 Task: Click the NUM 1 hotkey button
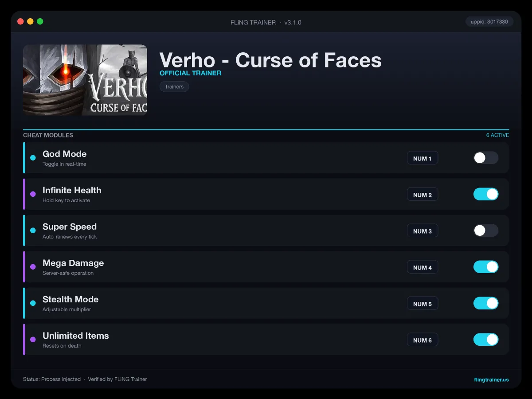[422, 158]
